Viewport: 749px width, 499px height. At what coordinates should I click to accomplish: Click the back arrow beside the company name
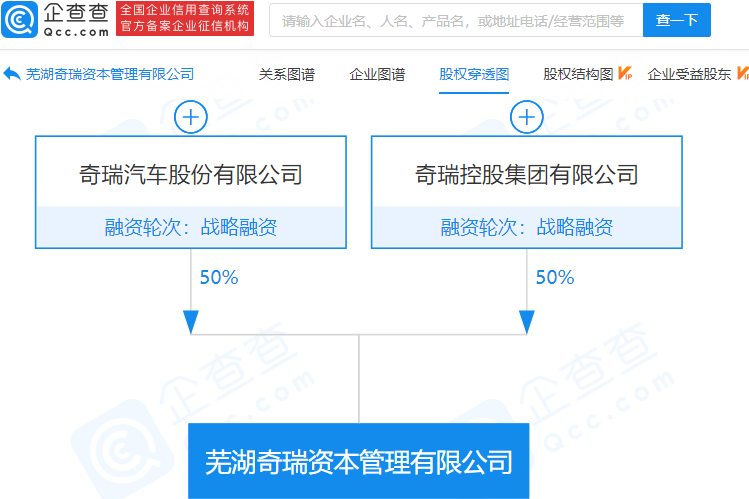(12, 74)
